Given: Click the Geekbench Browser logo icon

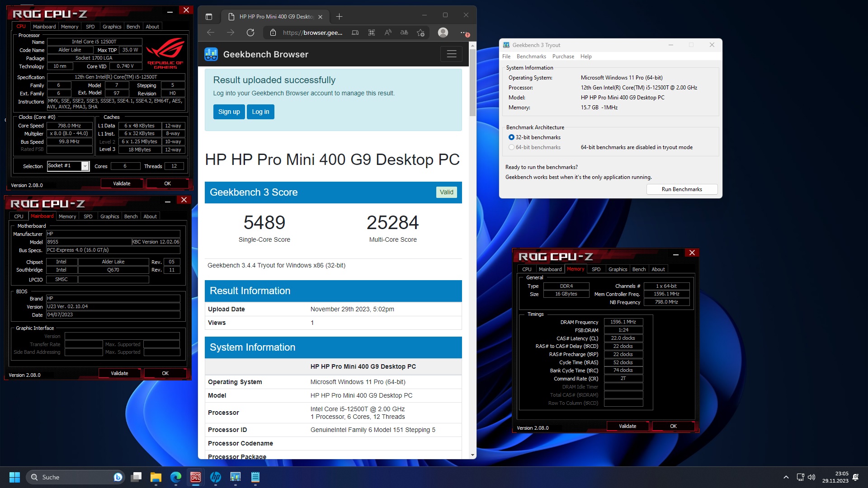Looking at the screenshot, I should pos(211,54).
